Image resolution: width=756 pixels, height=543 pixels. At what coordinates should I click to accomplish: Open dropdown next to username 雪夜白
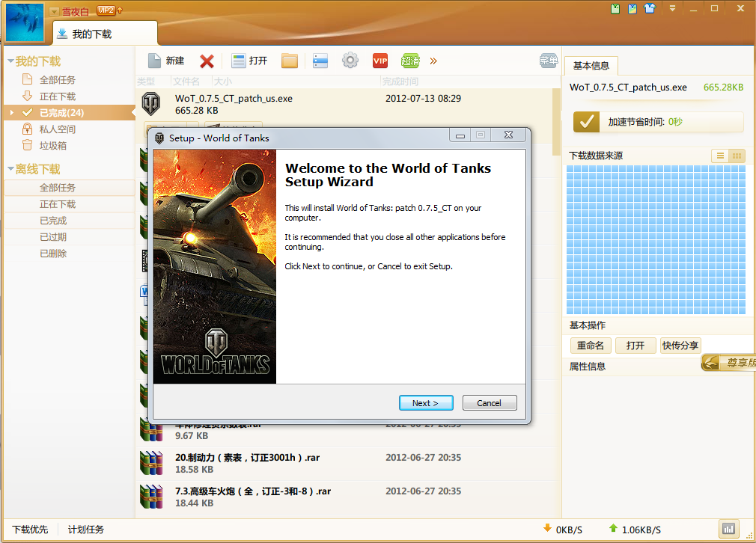click(55, 11)
